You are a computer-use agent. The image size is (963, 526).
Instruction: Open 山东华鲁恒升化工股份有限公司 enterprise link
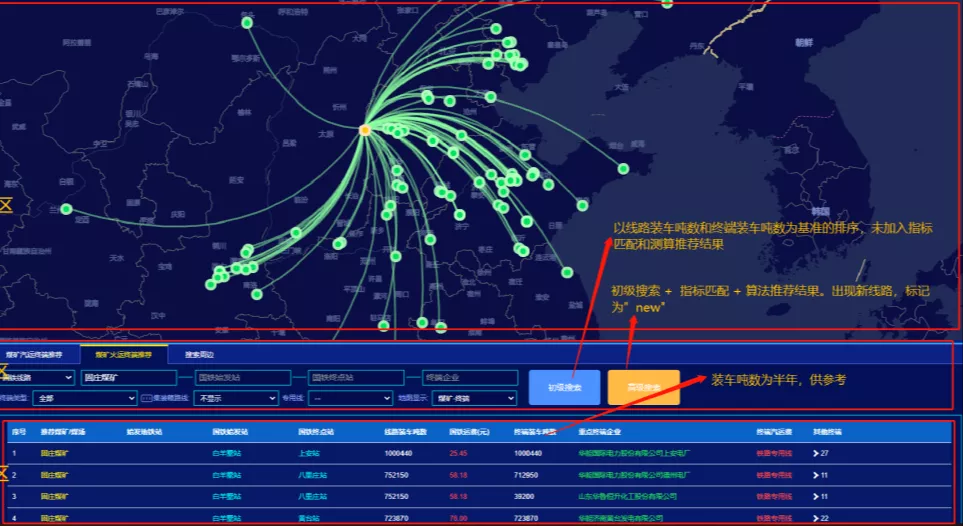click(627, 497)
